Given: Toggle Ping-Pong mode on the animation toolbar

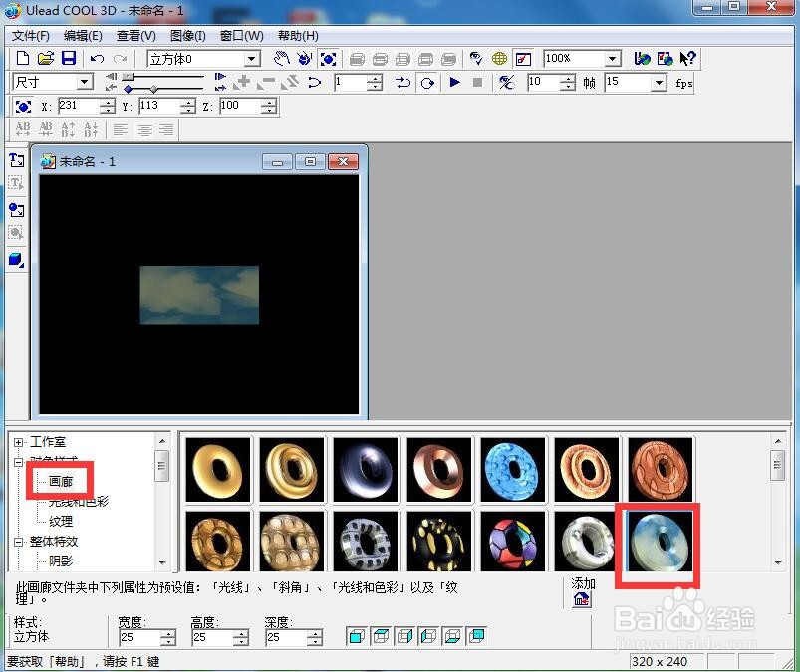Looking at the screenshot, I should tap(403, 82).
